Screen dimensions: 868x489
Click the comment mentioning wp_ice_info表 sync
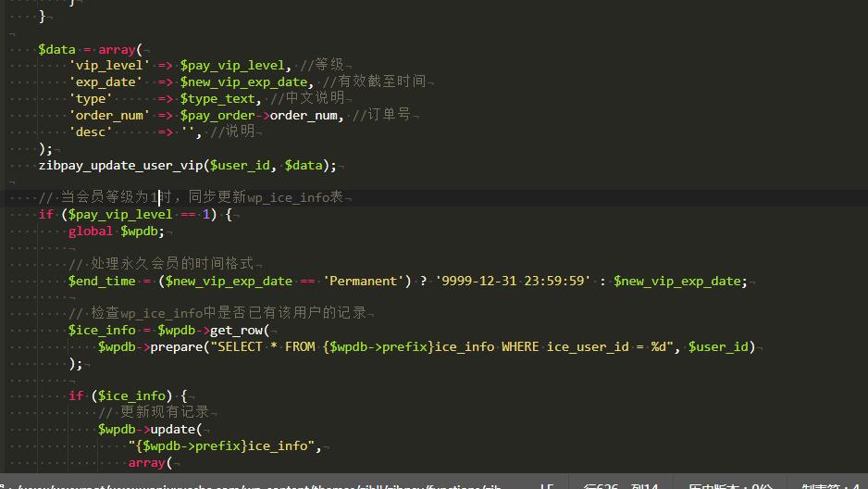coord(191,197)
